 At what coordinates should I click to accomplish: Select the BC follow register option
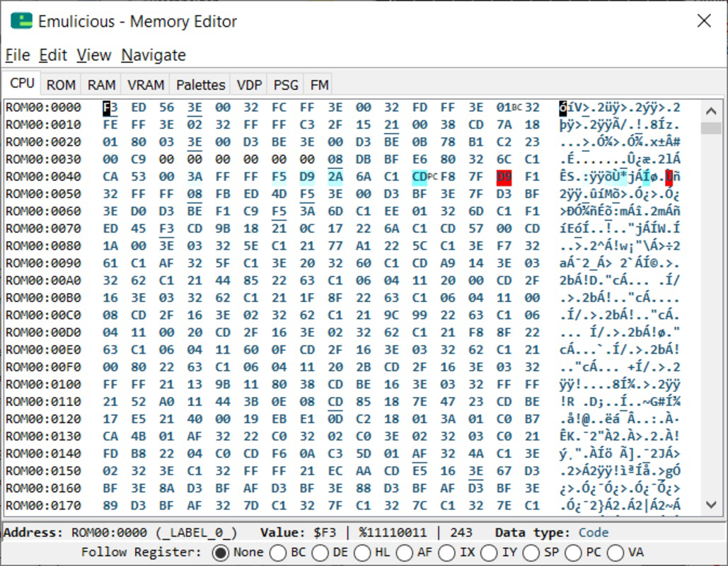point(288,553)
